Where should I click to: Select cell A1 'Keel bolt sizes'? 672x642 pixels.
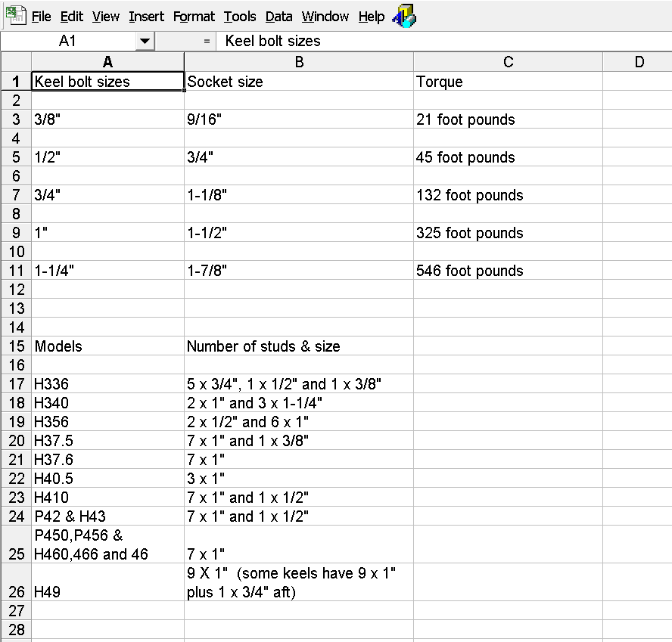(x=107, y=82)
